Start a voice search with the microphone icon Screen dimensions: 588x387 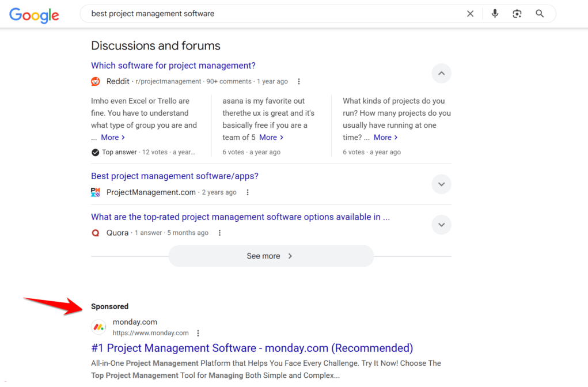(495, 13)
